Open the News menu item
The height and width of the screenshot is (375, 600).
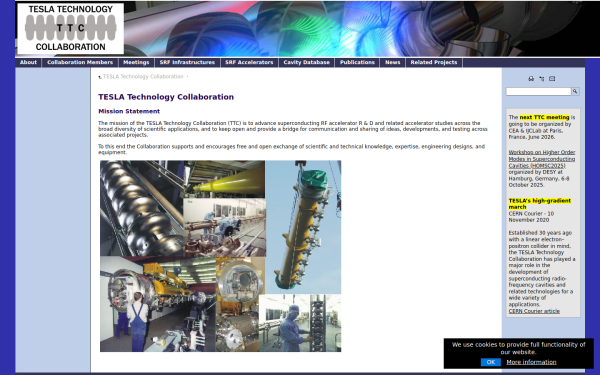pos(393,62)
